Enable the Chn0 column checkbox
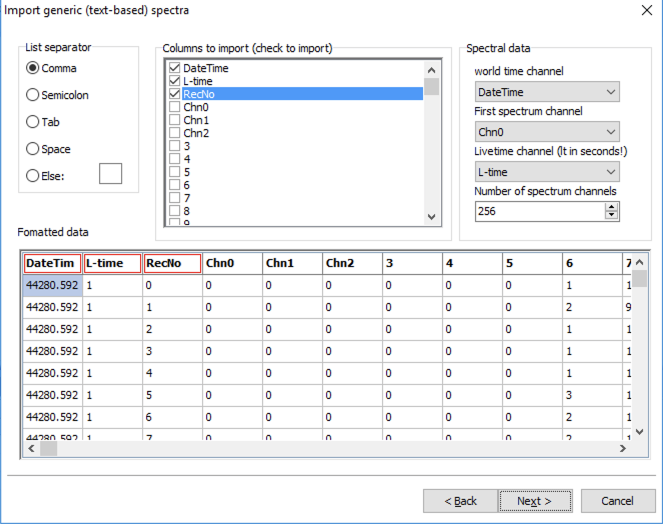The height and width of the screenshot is (524, 663). [x=175, y=107]
